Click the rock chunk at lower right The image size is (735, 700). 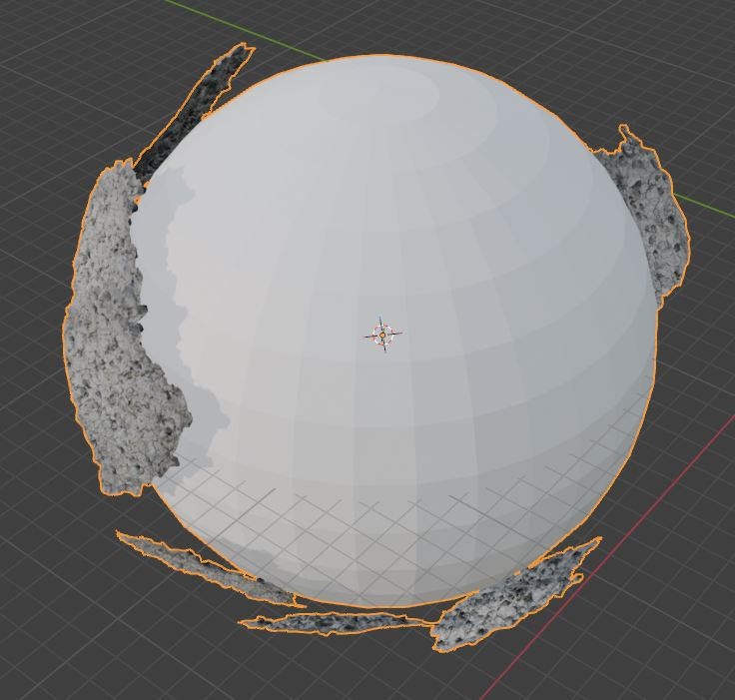click(509, 597)
